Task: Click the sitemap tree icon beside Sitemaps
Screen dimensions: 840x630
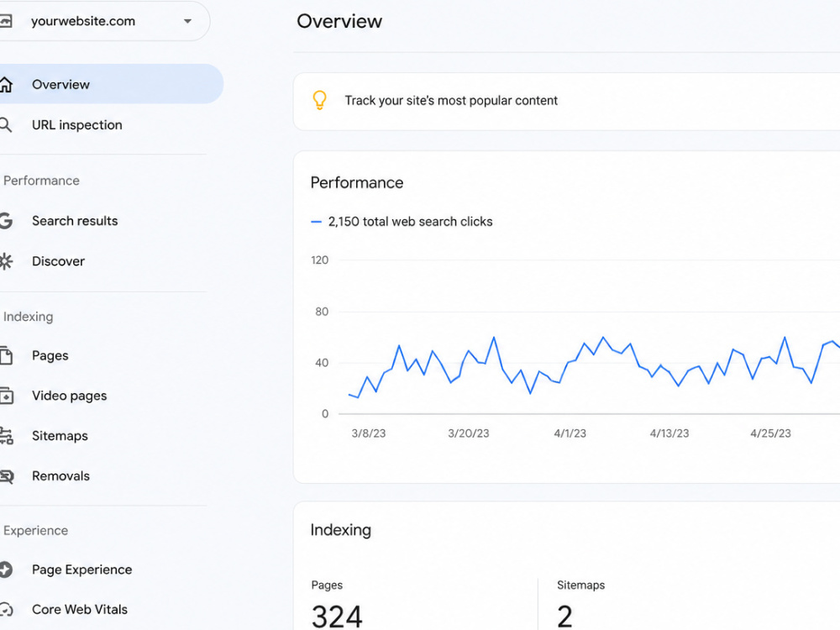Action: 7,436
